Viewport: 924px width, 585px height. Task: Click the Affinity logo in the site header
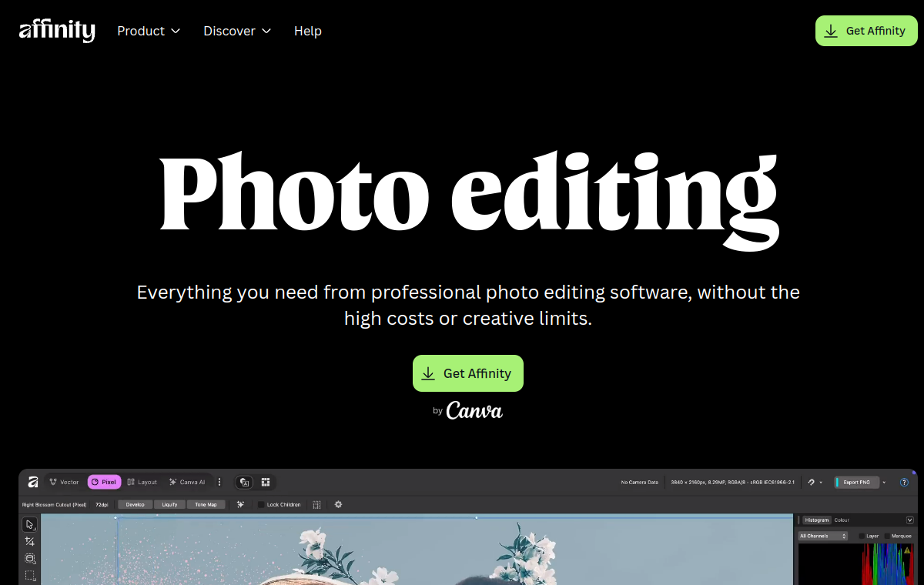click(x=57, y=31)
